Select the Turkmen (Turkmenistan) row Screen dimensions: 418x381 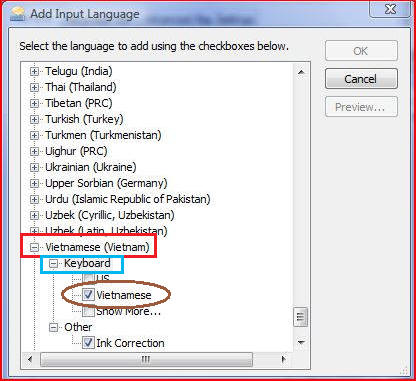point(103,135)
